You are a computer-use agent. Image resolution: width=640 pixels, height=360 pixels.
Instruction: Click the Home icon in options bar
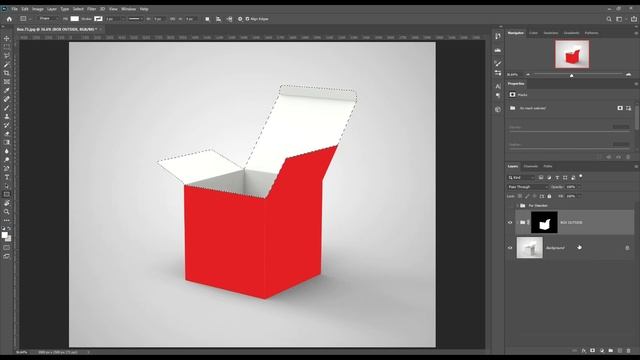click(9, 19)
